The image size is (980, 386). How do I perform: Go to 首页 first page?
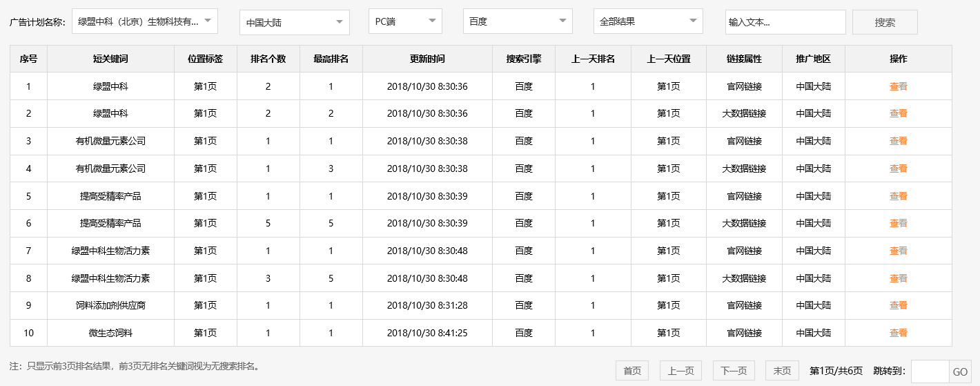tap(632, 371)
